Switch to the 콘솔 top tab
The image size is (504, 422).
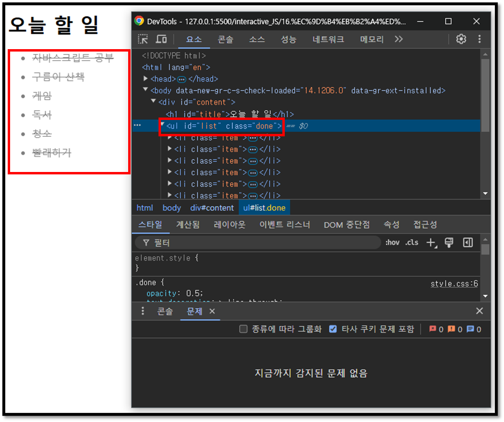coord(225,40)
